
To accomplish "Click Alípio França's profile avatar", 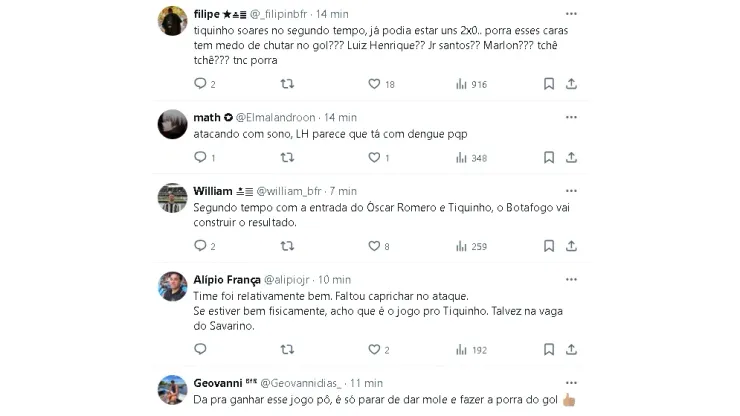I will point(173,286).
